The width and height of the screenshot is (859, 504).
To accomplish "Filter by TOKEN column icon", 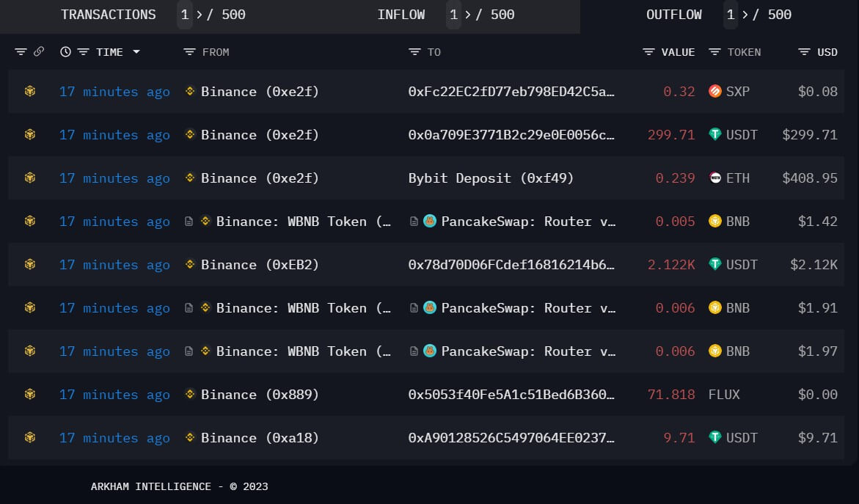I will click(714, 52).
